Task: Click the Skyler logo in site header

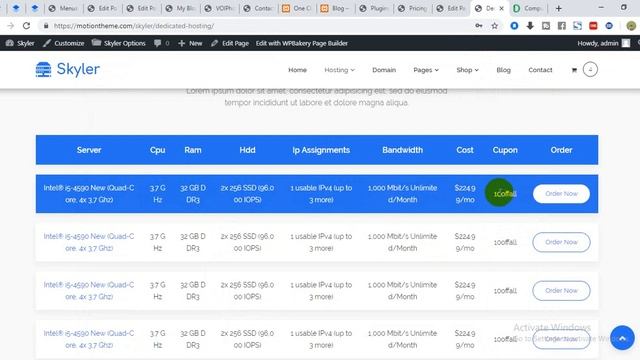Action: pyautogui.click(x=67, y=69)
